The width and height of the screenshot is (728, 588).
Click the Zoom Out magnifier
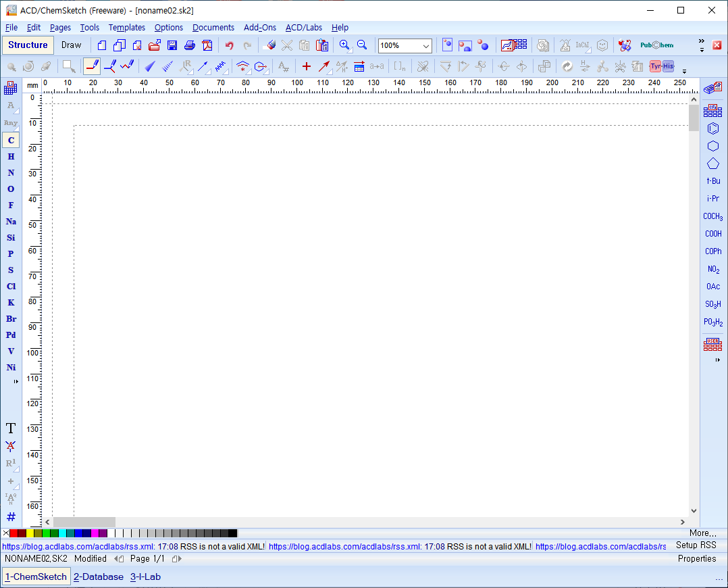pyautogui.click(x=362, y=45)
